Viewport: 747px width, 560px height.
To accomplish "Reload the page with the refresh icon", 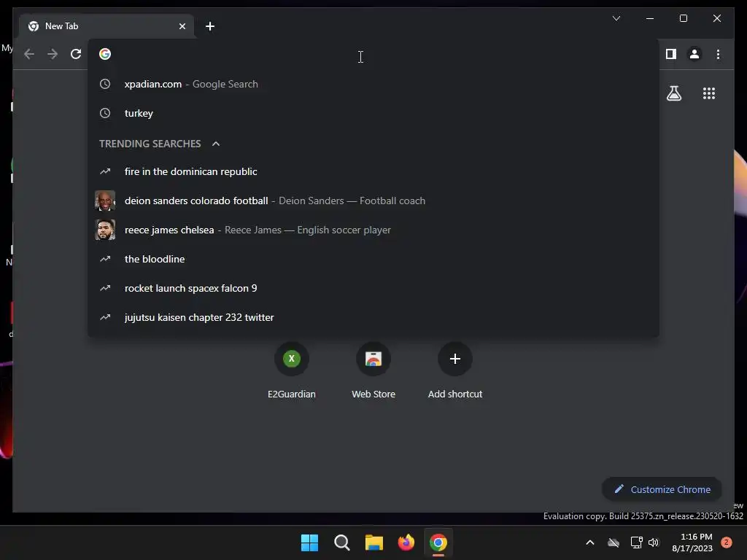I will point(76,54).
